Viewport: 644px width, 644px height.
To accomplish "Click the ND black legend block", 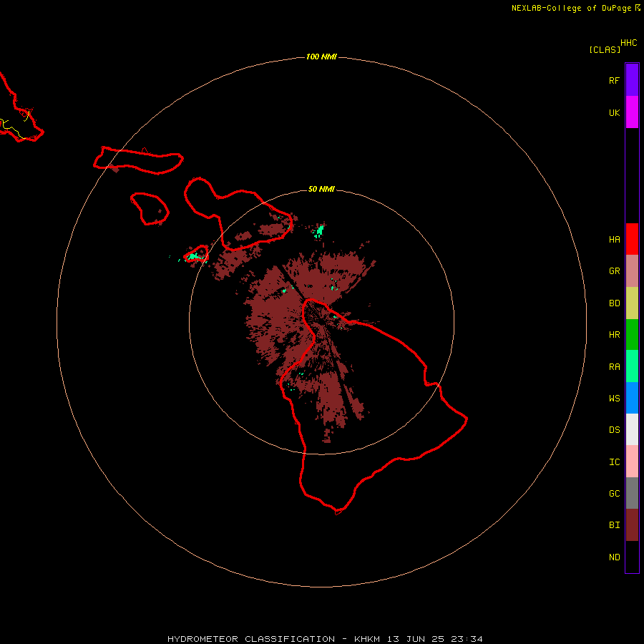I will pos(632,557).
